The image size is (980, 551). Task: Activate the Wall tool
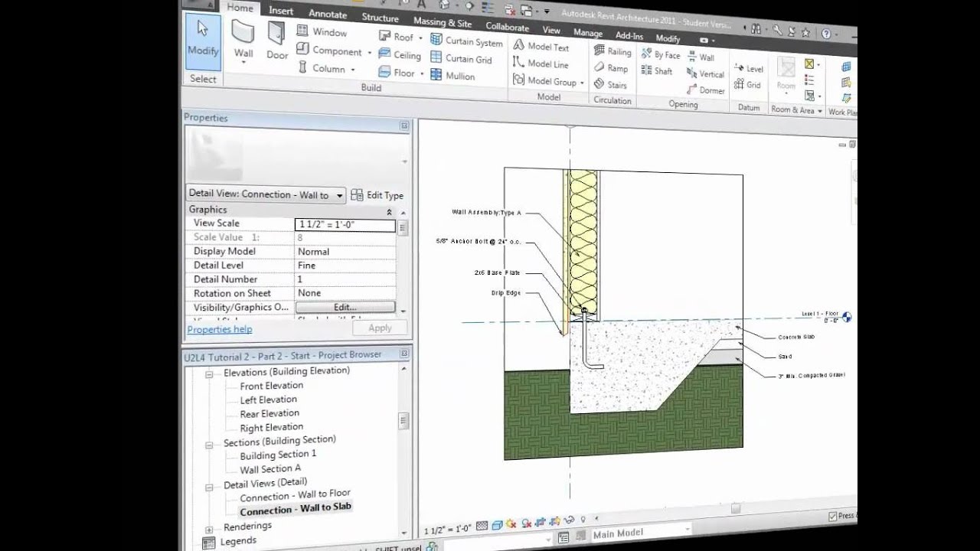click(x=243, y=40)
